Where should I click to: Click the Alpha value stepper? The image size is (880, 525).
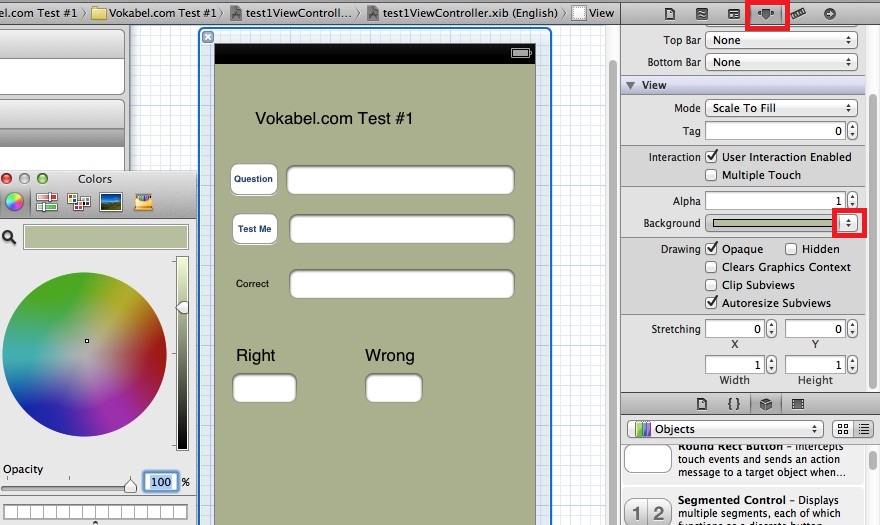tap(852, 200)
